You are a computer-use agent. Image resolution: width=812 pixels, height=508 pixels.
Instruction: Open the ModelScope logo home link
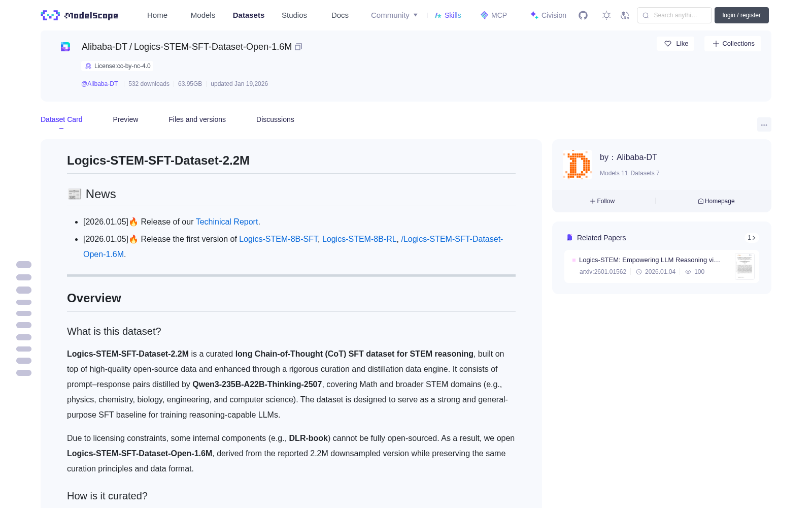80,15
